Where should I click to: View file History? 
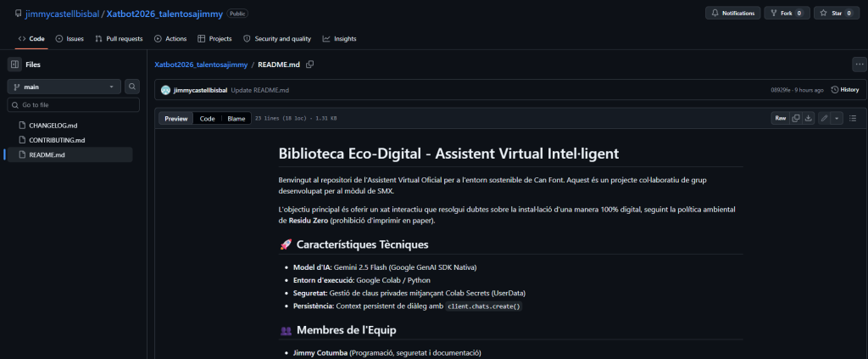pos(845,90)
